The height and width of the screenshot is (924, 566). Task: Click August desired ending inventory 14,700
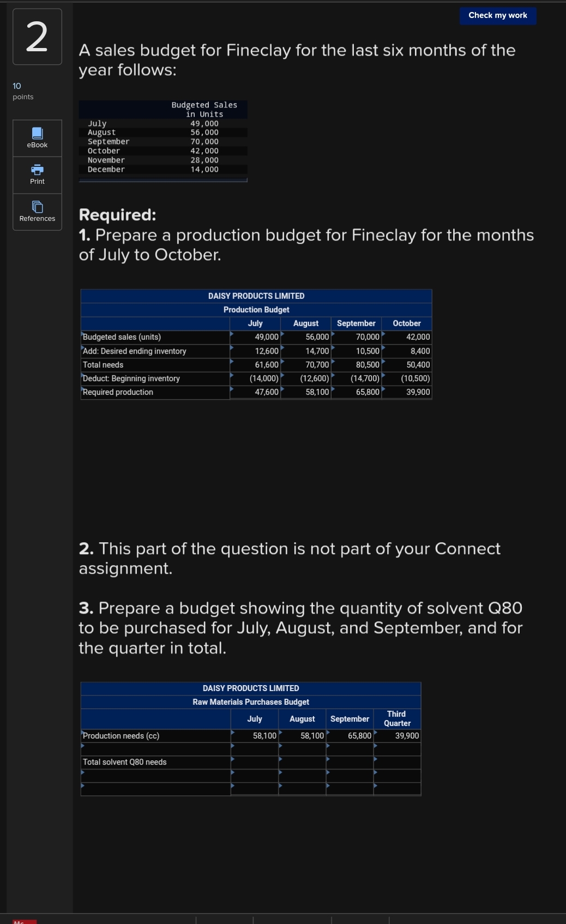306,351
